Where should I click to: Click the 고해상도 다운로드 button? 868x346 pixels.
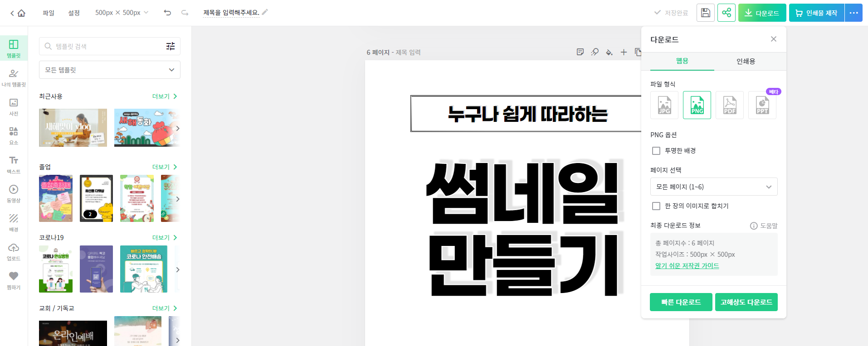point(746,302)
